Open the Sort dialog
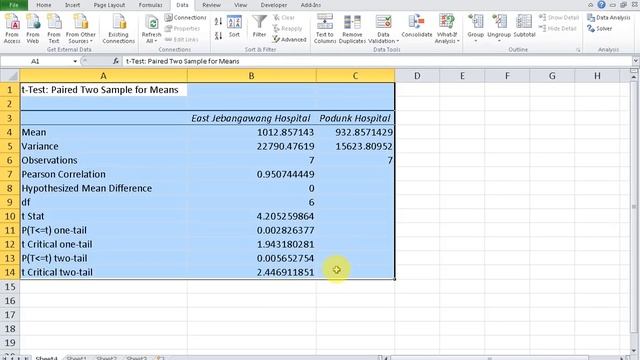 (234, 27)
